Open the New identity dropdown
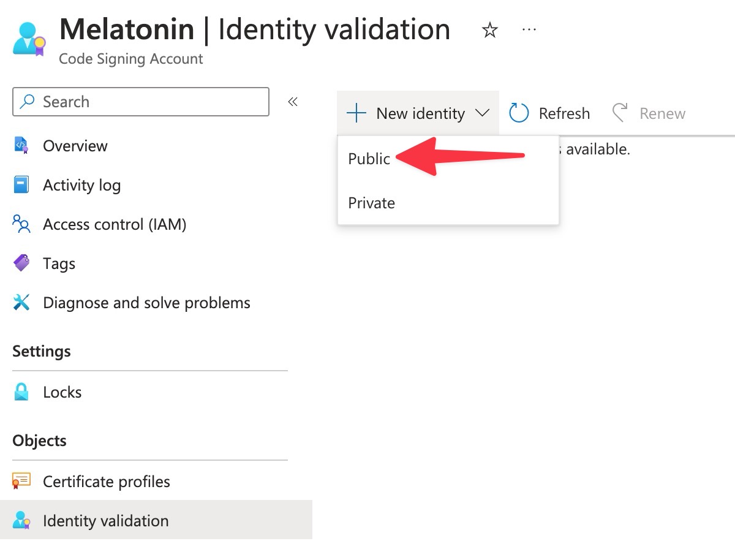735x560 pixels. (x=418, y=113)
